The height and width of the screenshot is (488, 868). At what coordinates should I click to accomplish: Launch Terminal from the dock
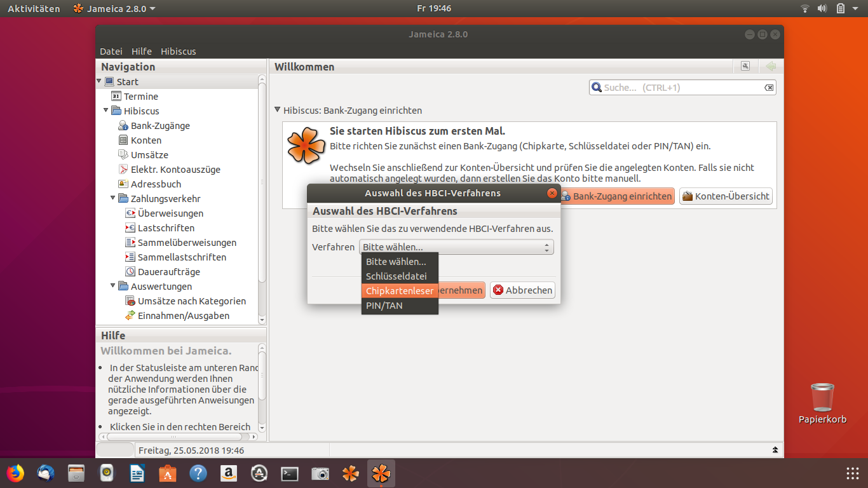(290, 473)
